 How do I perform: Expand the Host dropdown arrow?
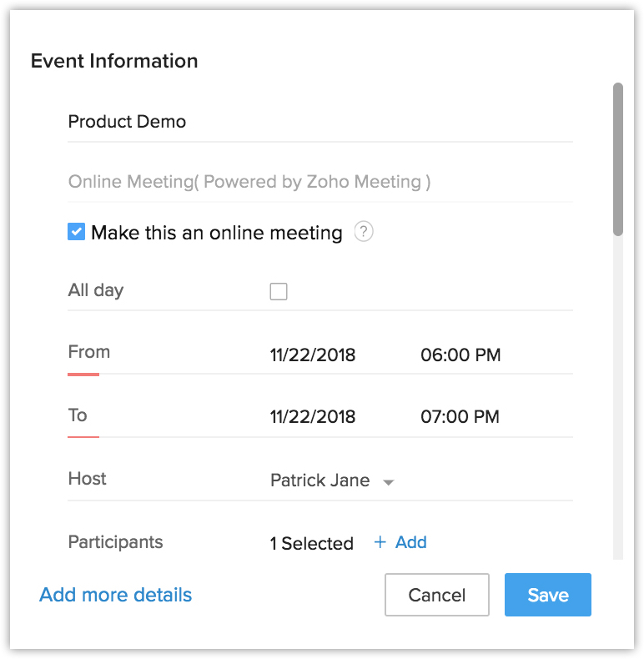coord(388,482)
